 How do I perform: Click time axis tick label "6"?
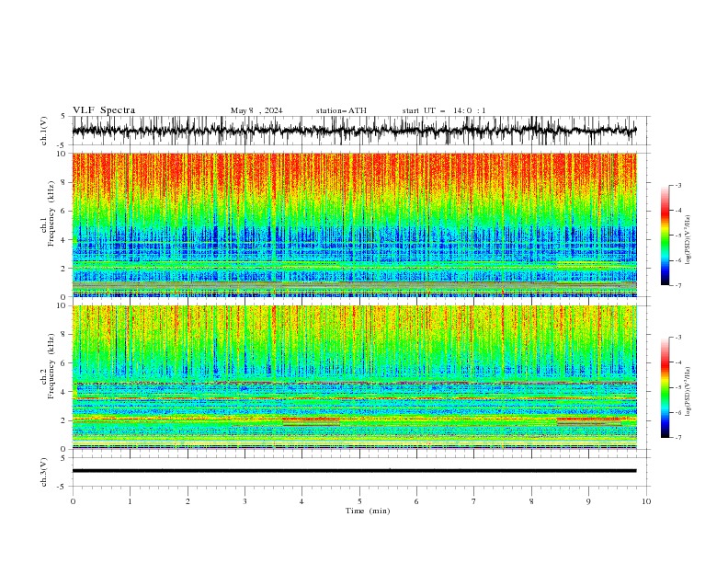(416, 501)
